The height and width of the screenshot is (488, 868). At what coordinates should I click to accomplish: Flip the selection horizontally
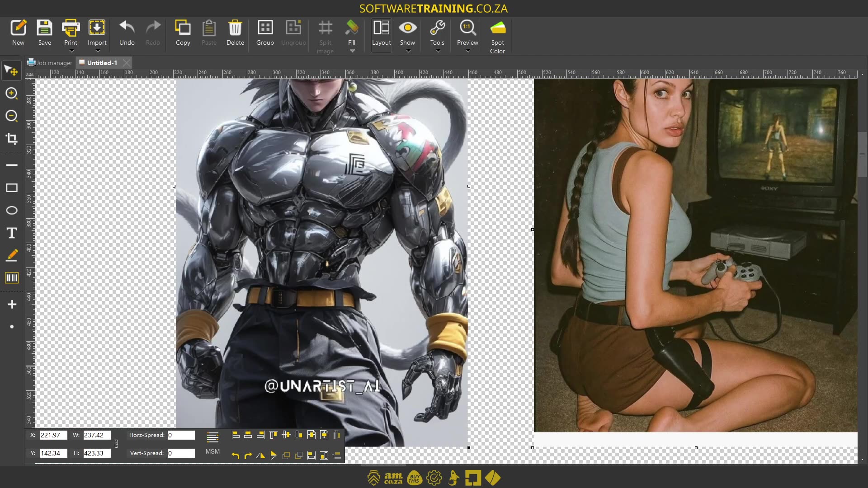260,455
